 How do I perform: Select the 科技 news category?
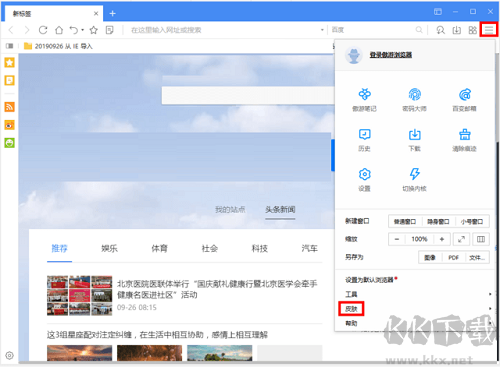point(259,248)
